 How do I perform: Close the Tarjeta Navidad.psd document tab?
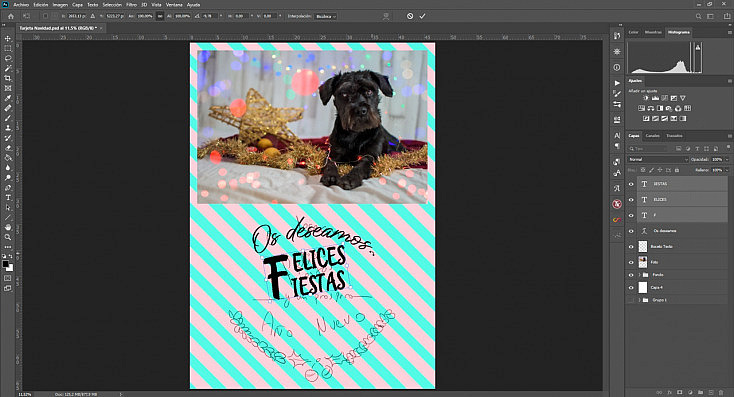pyautogui.click(x=101, y=28)
